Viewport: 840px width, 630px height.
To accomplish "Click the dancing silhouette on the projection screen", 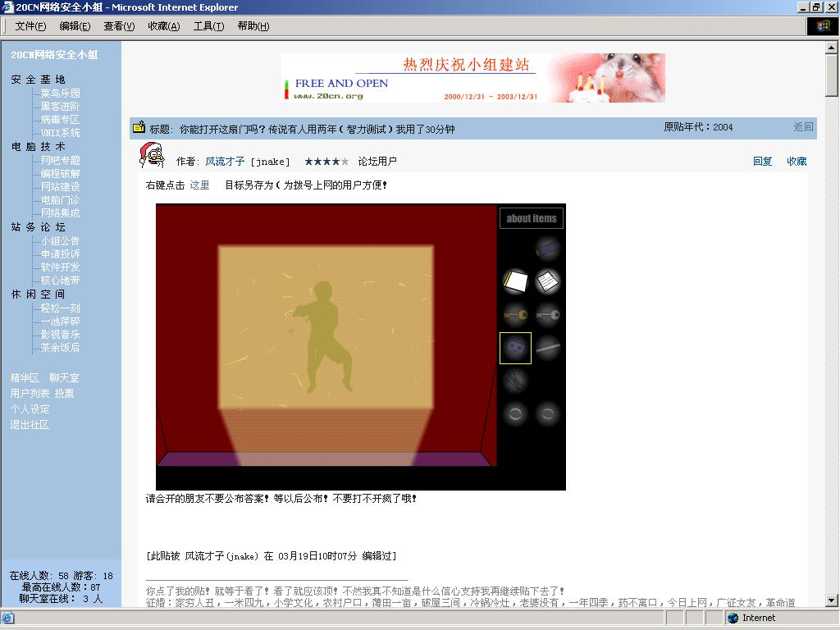I will click(x=322, y=337).
